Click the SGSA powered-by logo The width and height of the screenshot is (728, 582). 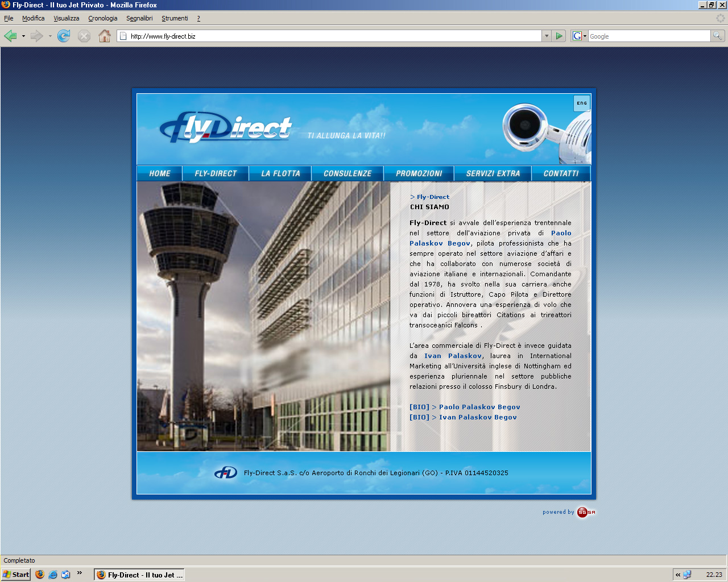coord(586,512)
